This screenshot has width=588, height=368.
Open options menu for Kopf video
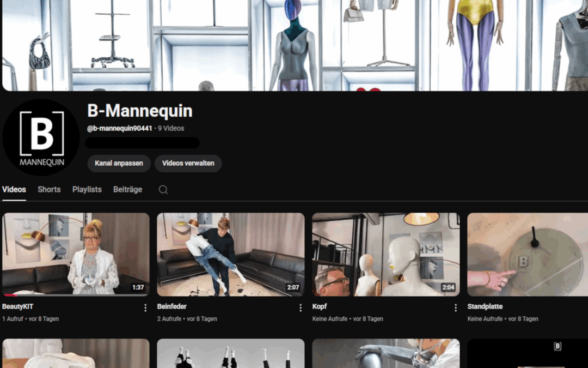coord(456,308)
